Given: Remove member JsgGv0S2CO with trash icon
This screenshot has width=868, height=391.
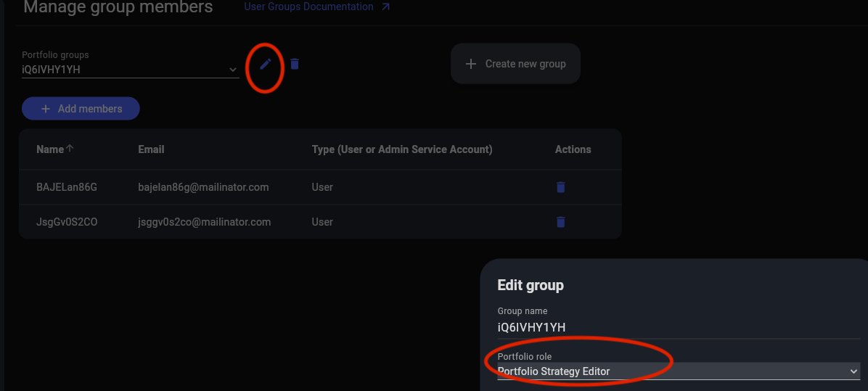Looking at the screenshot, I should (x=561, y=222).
